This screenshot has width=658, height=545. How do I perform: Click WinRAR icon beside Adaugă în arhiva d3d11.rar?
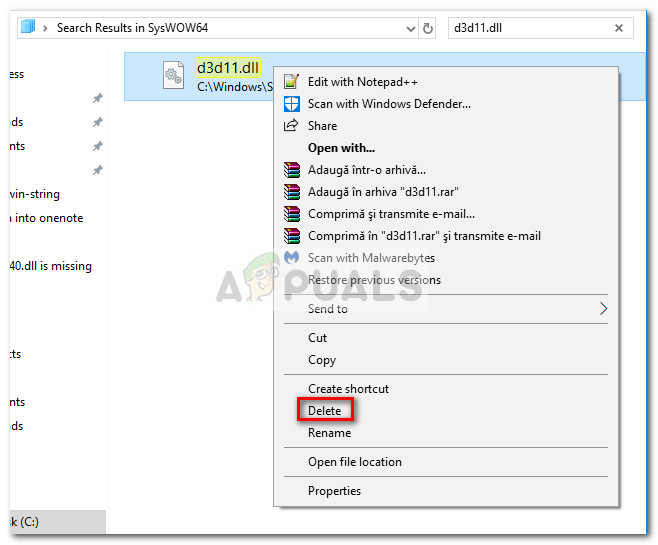tap(292, 192)
